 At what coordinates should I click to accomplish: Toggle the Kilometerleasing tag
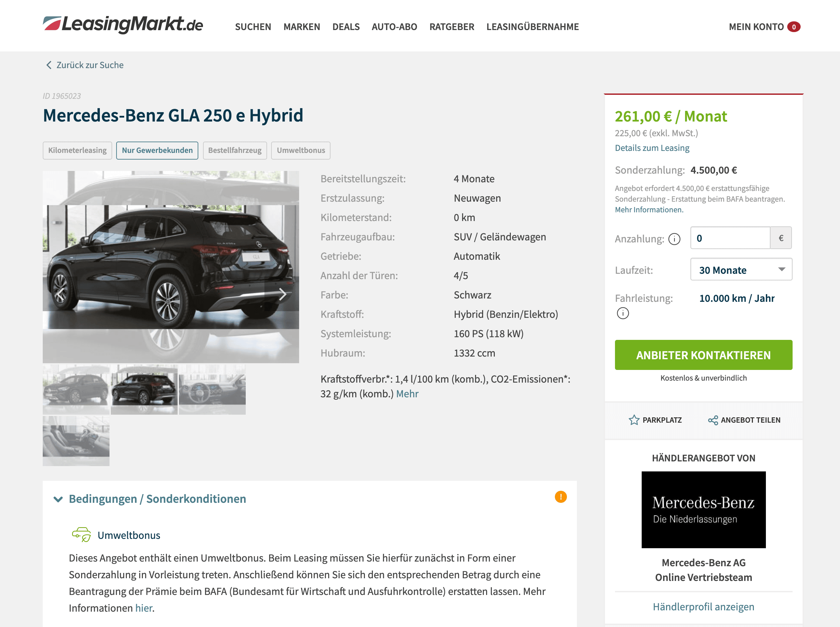tap(77, 150)
